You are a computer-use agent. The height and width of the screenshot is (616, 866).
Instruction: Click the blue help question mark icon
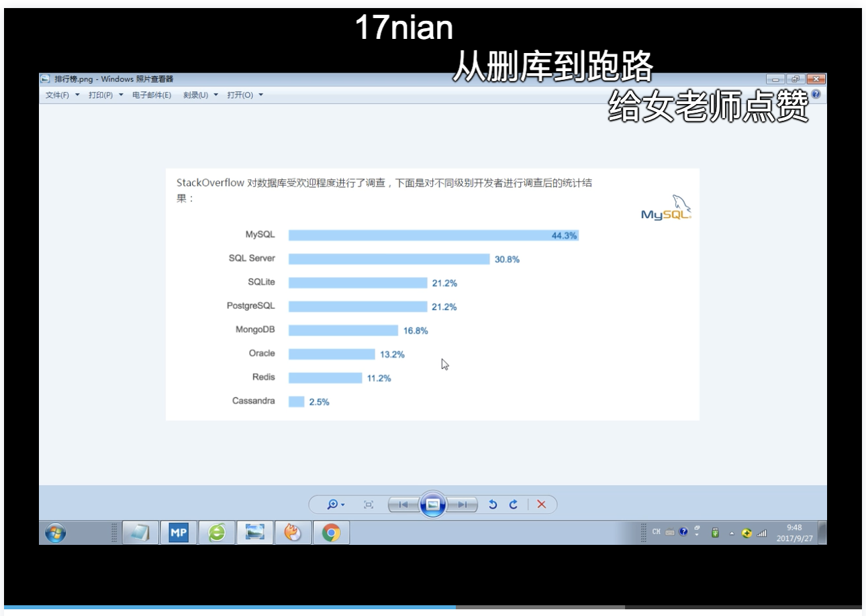point(816,95)
